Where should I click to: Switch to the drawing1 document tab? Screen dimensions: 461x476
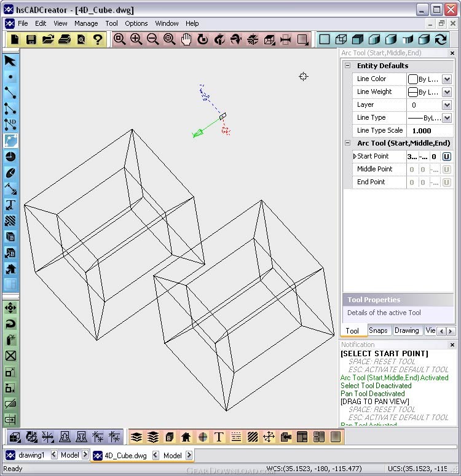31,455
